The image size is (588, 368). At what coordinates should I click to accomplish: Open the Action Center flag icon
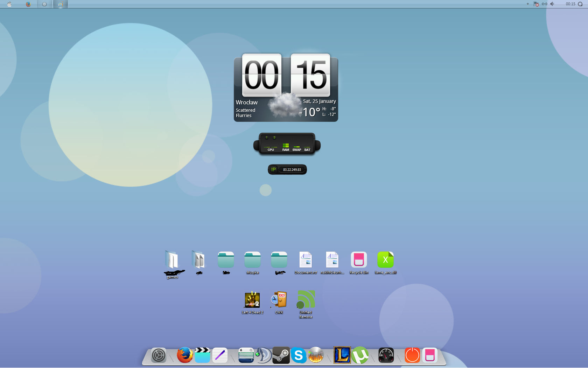click(536, 4)
